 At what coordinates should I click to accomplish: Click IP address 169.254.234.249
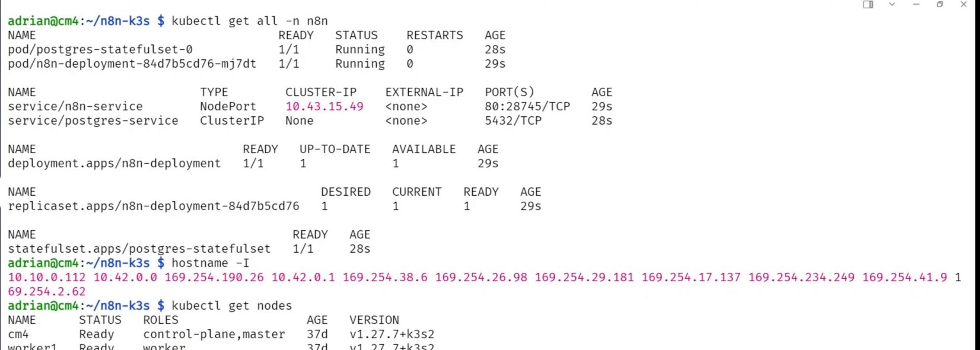[801, 278]
